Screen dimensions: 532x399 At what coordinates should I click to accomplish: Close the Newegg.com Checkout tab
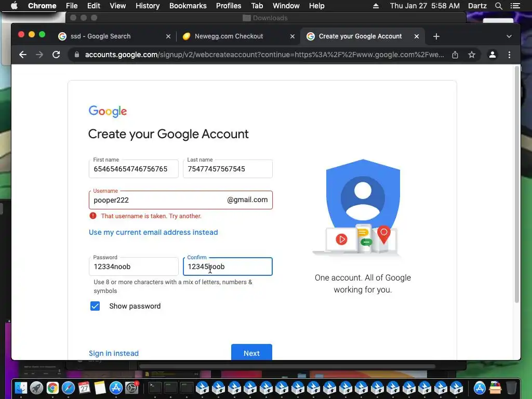click(292, 36)
